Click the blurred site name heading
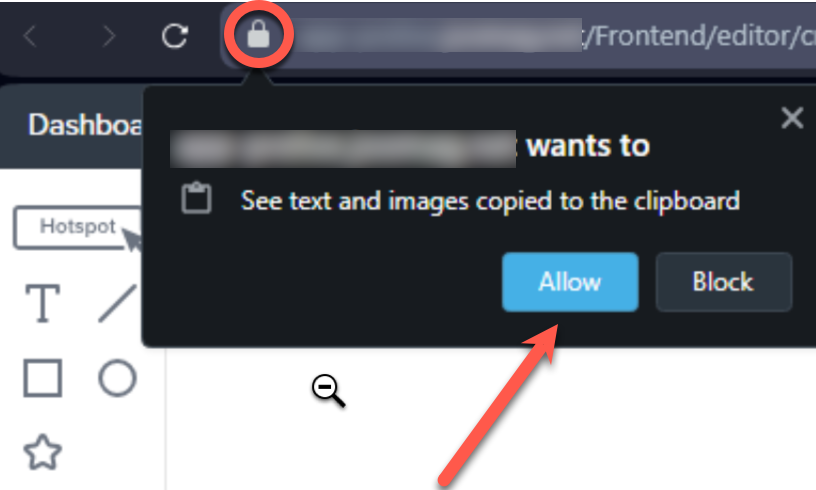Viewport: 816px width, 490px height. point(343,149)
